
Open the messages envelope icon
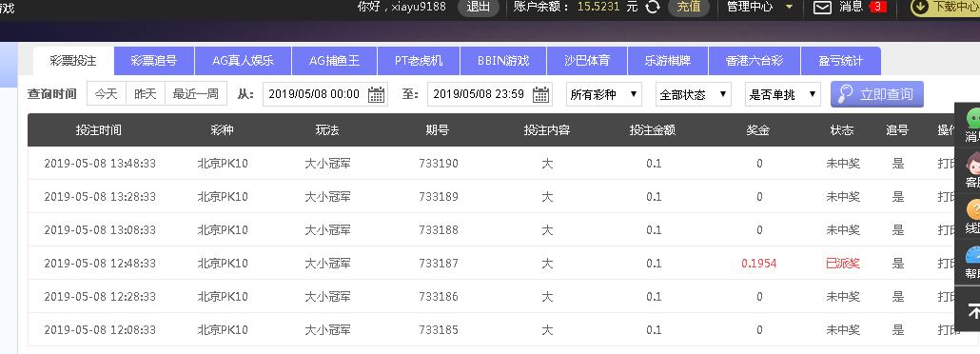coord(822,7)
